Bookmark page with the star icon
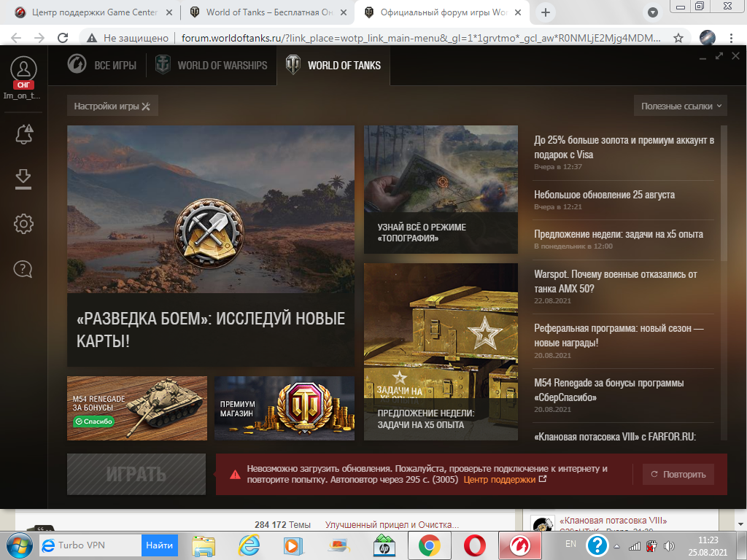Viewport: 747px width, 560px height. pos(678,38)
